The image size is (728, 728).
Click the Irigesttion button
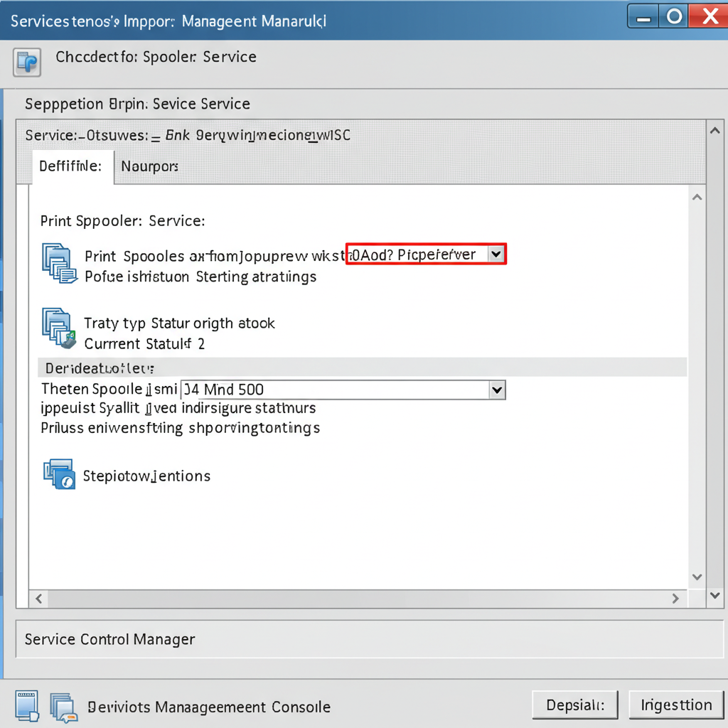(x=676, y=705)
